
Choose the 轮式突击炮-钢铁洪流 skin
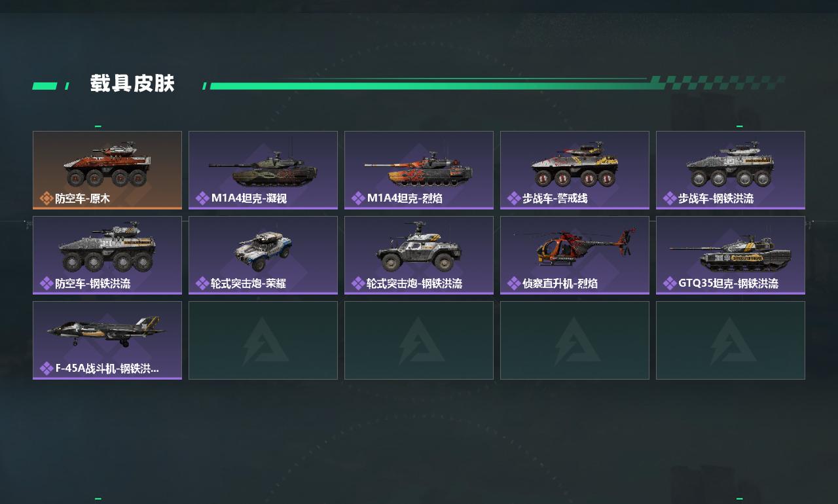[419, 255]
